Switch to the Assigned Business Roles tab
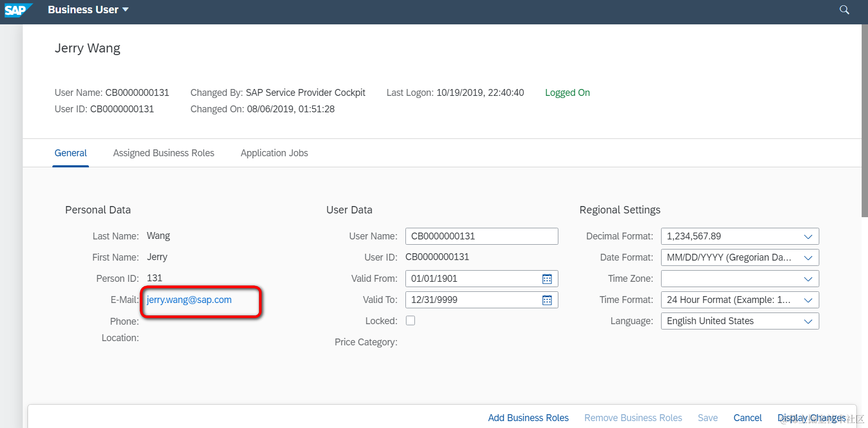This screenshot has height=428, width=868. (x=164, y=153)
